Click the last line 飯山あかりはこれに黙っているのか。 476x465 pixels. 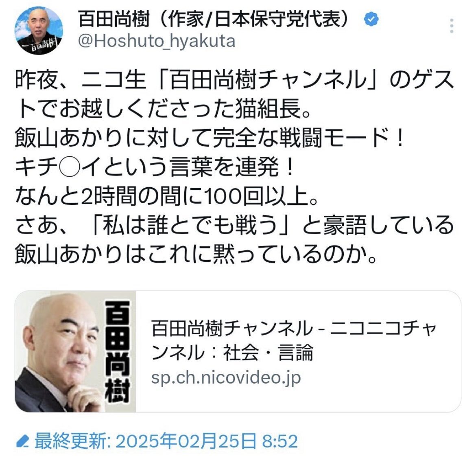pos(196,254)
